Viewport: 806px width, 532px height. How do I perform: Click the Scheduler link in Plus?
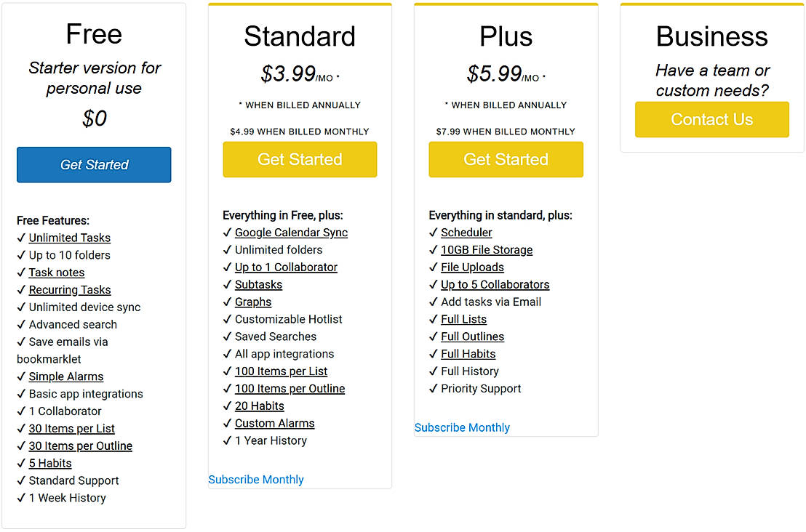[466, 233]
